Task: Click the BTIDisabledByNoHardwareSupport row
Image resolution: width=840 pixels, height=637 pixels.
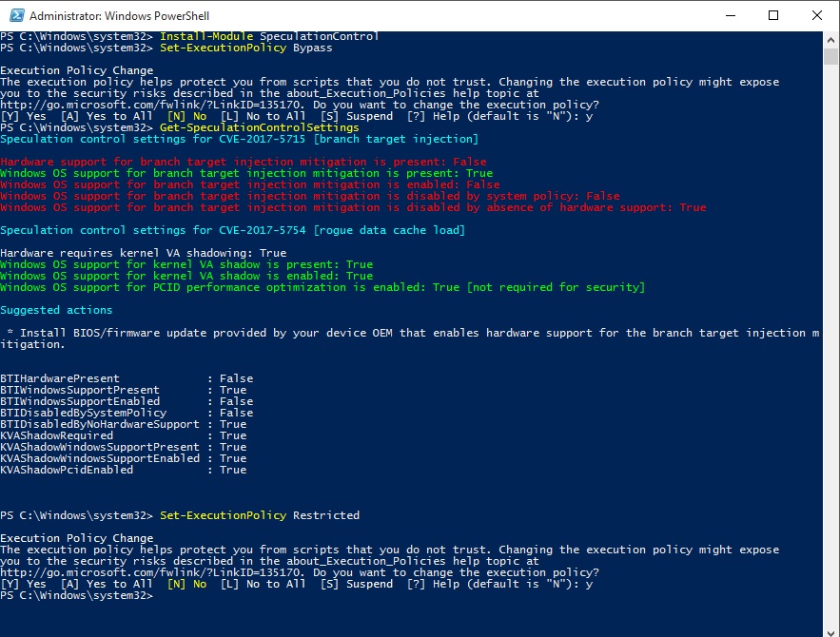Action: [124, 424]
